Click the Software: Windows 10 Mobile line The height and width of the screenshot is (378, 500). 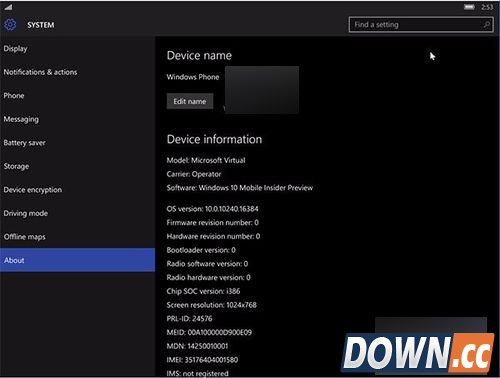tap(240, 188)
